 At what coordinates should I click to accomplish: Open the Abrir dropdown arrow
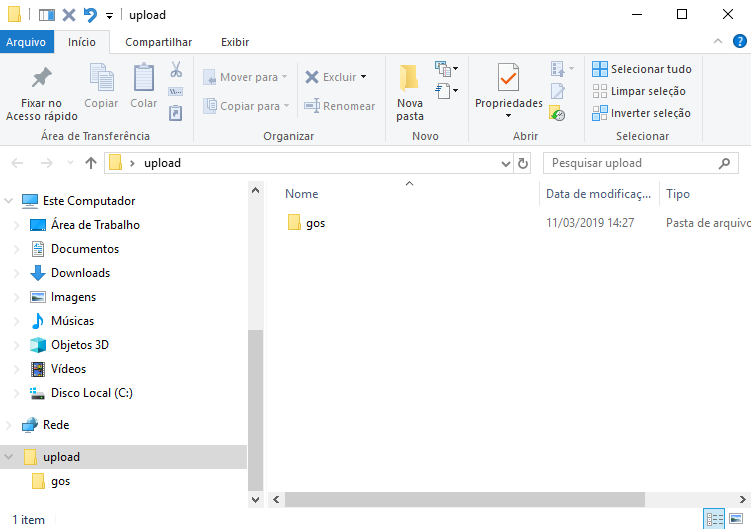tap(571, 69)
